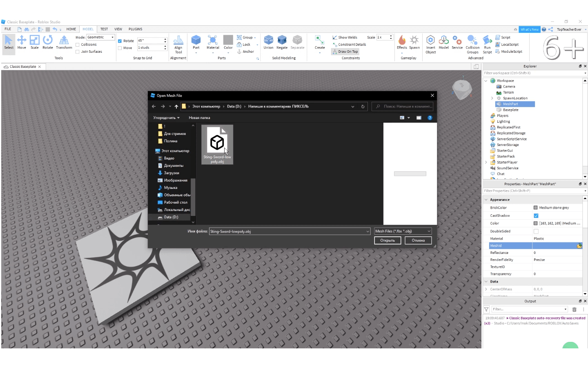Open the Align Tool

click(178, 45)
